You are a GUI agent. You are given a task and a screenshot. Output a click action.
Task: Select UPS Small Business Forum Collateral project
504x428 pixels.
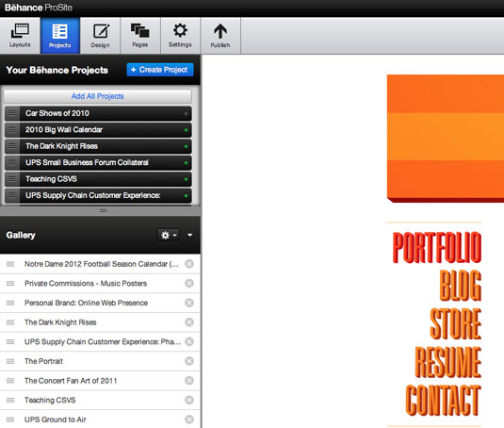(98, 163)
